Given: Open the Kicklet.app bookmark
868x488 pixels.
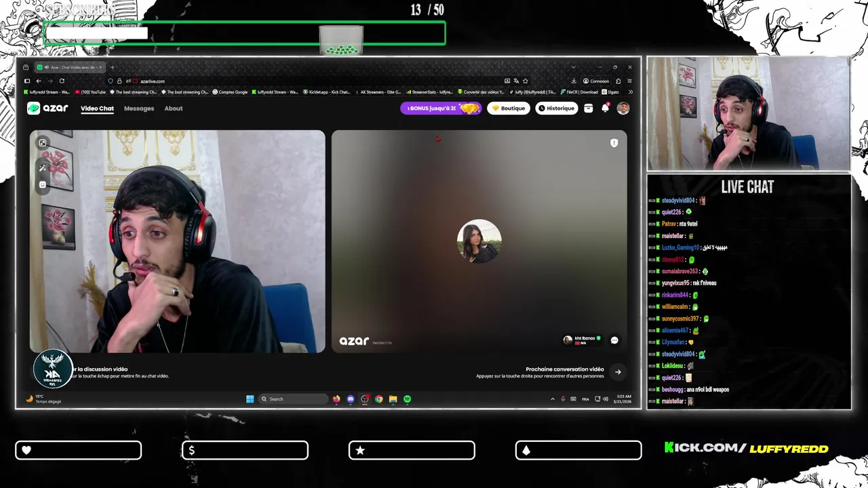Looking at the screenshot, I should pos(326,91).
